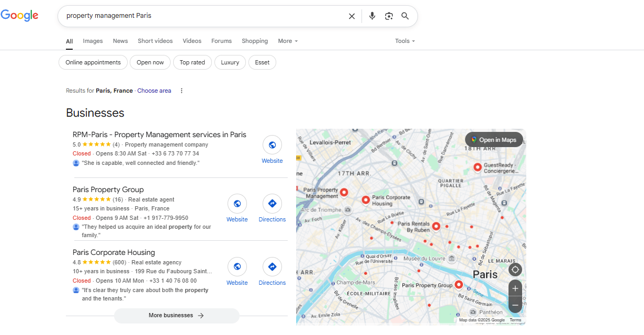Click reviewer avatar under RPM-Paris review
This screenshot has height=335, width=644.
[76, 163]
